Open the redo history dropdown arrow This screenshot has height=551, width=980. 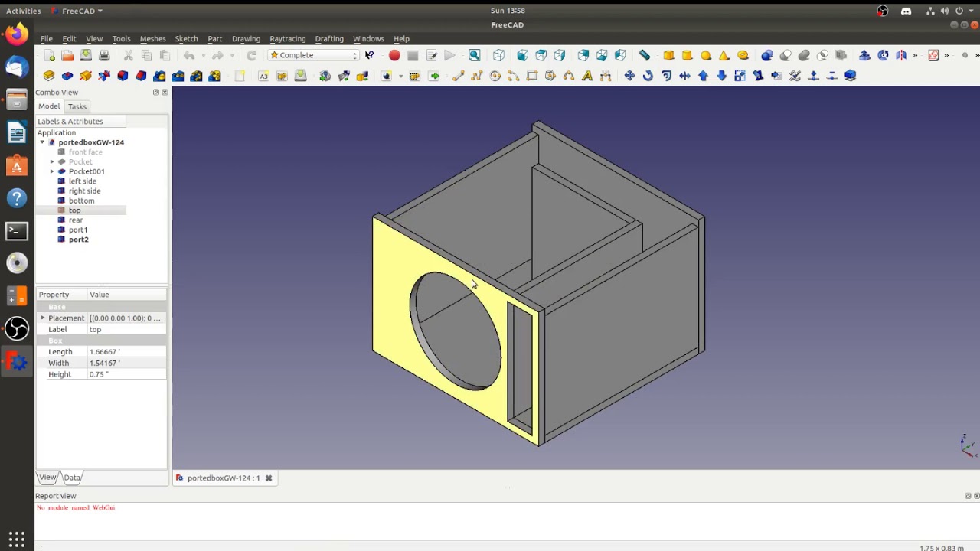point(232,55)
